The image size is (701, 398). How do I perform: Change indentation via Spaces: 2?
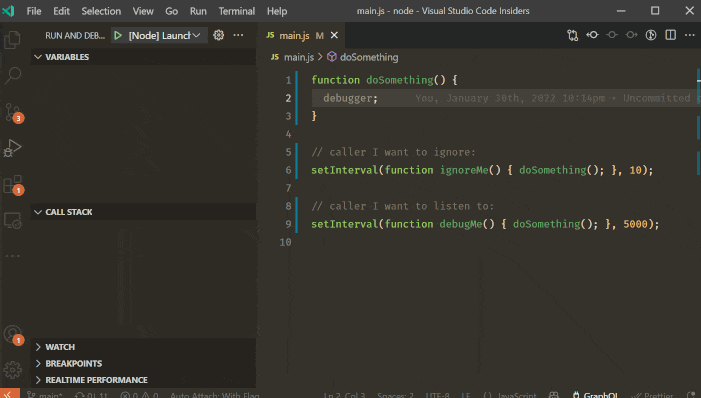[395, 394]
